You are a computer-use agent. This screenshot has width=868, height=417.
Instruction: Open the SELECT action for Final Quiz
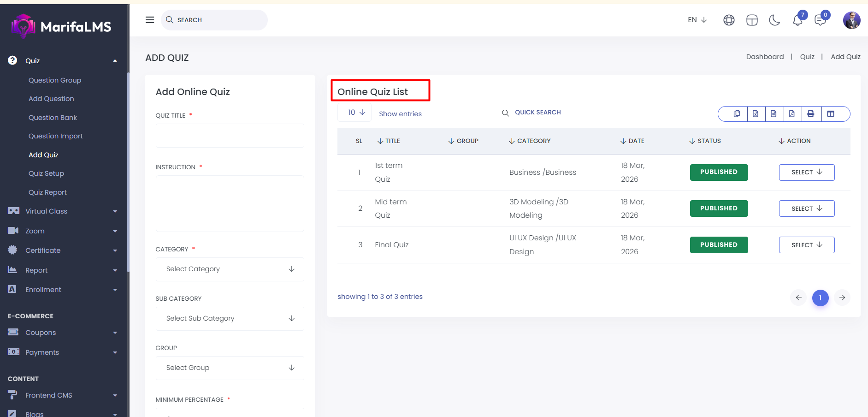[806, 245]
